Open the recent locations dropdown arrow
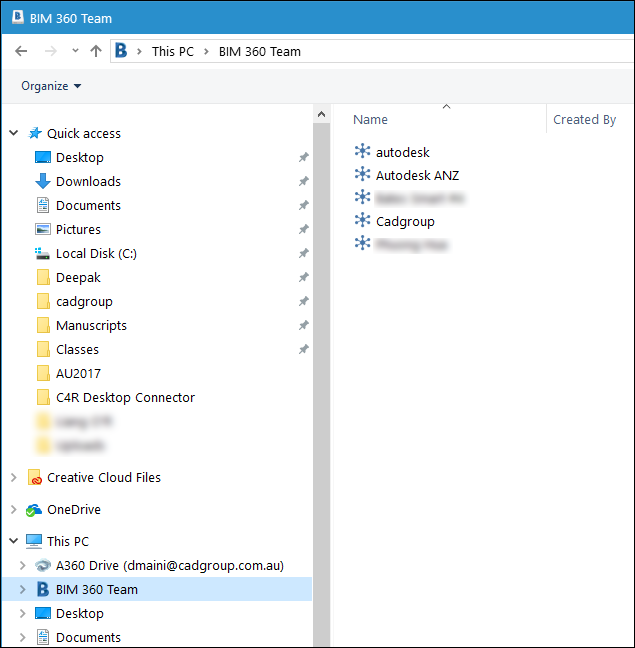 [x=75, y=51]
